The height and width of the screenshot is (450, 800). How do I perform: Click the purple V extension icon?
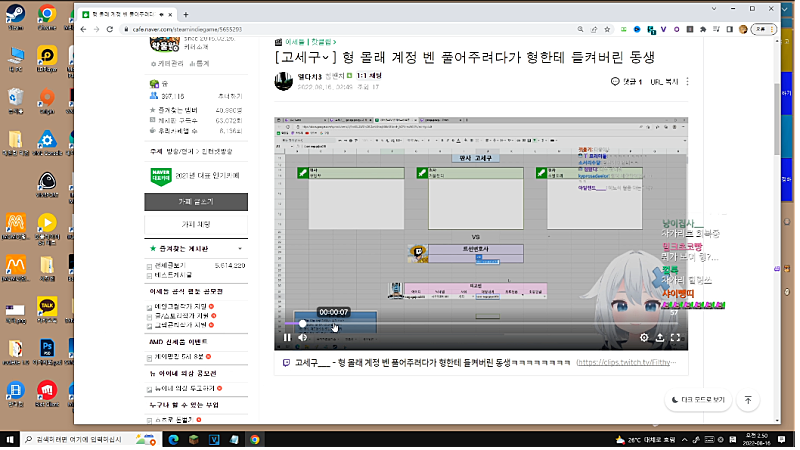coord(663,30)
